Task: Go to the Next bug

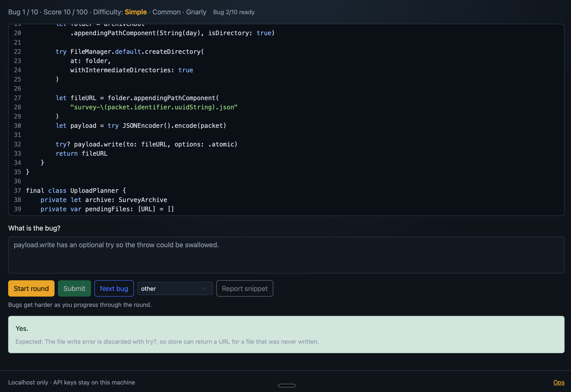Action: (x=114, y=288)
